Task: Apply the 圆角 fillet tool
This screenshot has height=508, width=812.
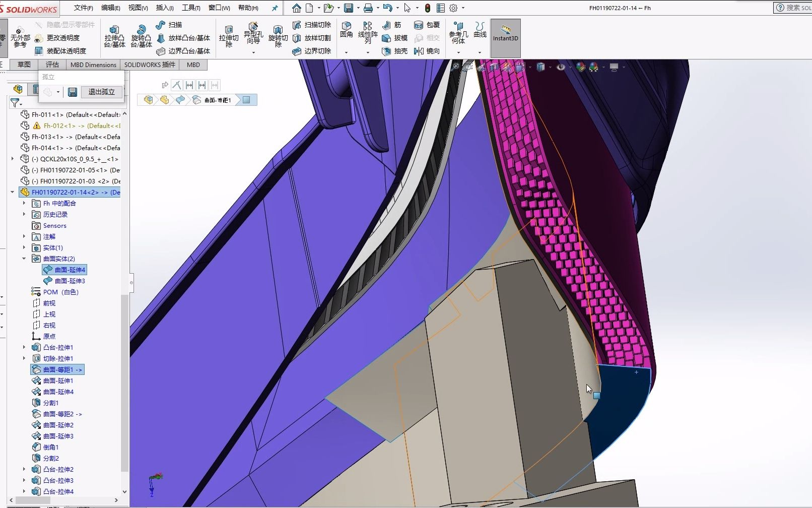Action: tap(347, 30)
